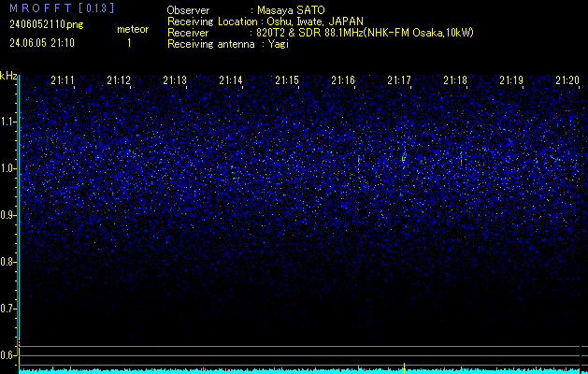Click the 21:13 time axis label
Viewport: 588px width, 374px height.
click(175, 80)
